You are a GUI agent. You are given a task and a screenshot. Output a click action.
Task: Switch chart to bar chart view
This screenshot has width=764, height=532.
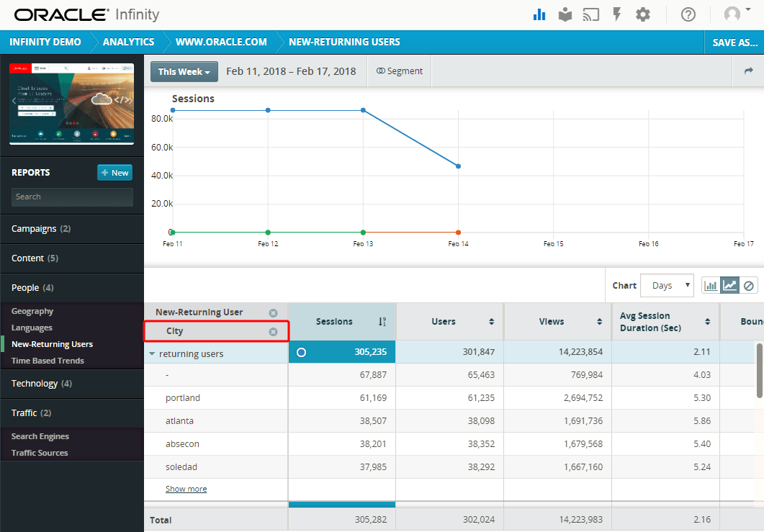pyautogui.click(x=711, y=285)
